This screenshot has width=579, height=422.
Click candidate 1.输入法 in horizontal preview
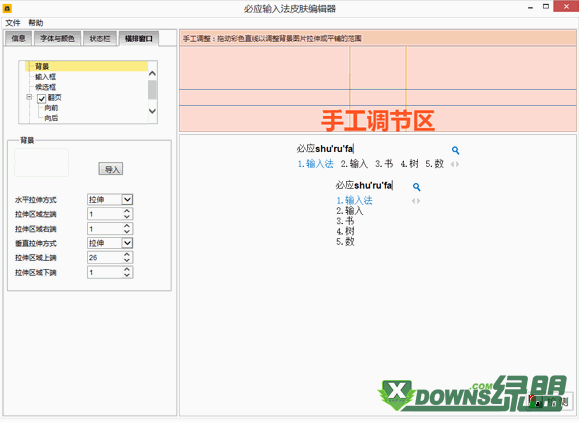click(315, 164)
